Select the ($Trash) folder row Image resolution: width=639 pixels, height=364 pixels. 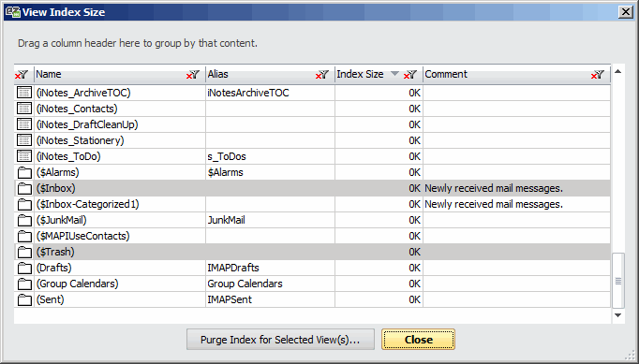(312, 252)
